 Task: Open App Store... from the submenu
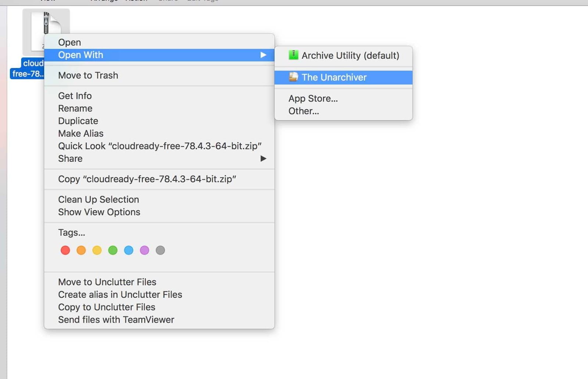(x=313, y=98)
